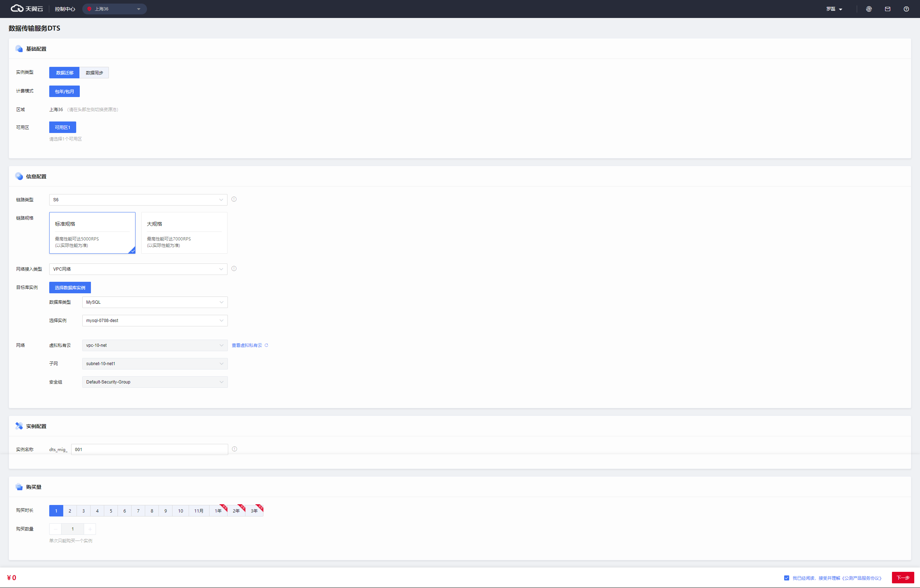Toggle the service agreement checkbox
The image size is (920, 588).
click(x=786, y=578)
